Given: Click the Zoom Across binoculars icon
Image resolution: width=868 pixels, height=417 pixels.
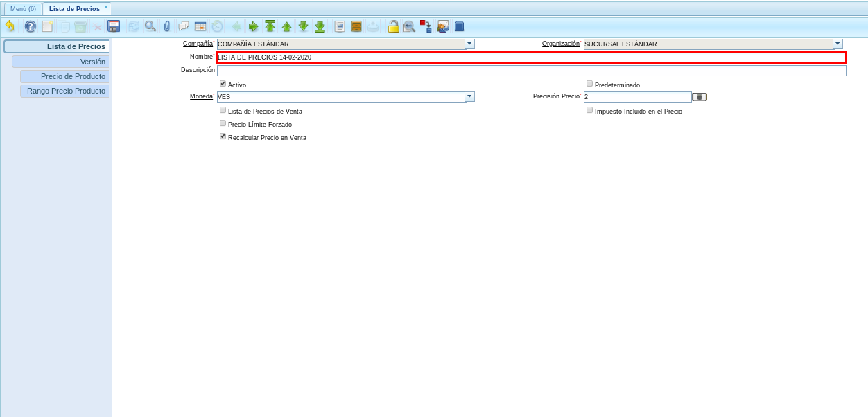Looking at the screenshot, I should 410,26.
